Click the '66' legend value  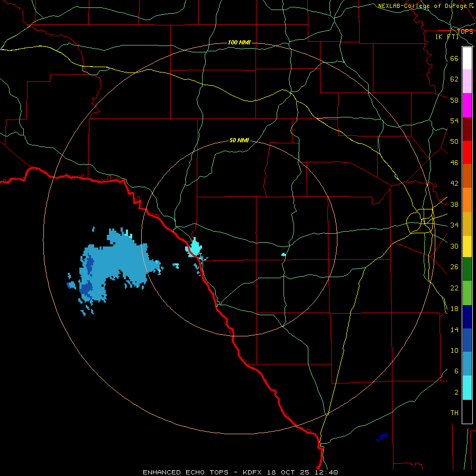point(454,59)
